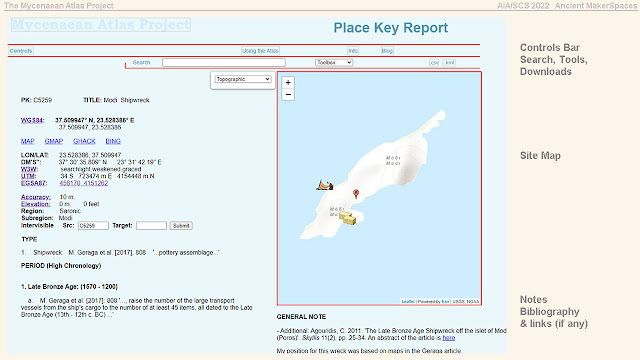Click the Search input field
This screenshot has height=360, width=640.
pos(224,62)
